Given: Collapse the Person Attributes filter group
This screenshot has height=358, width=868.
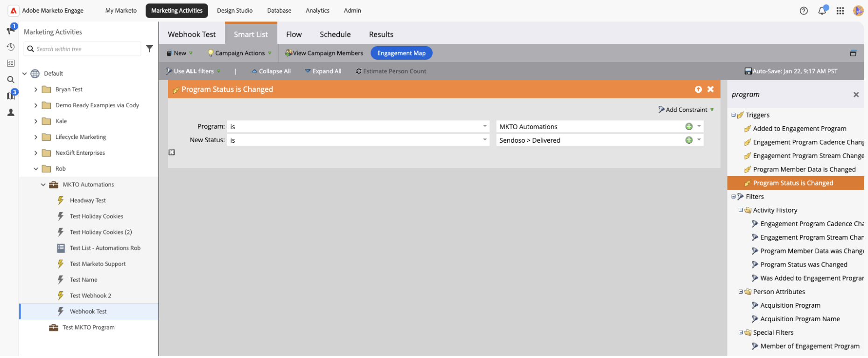Looking at the screenshot, I should tap(741, 292).
